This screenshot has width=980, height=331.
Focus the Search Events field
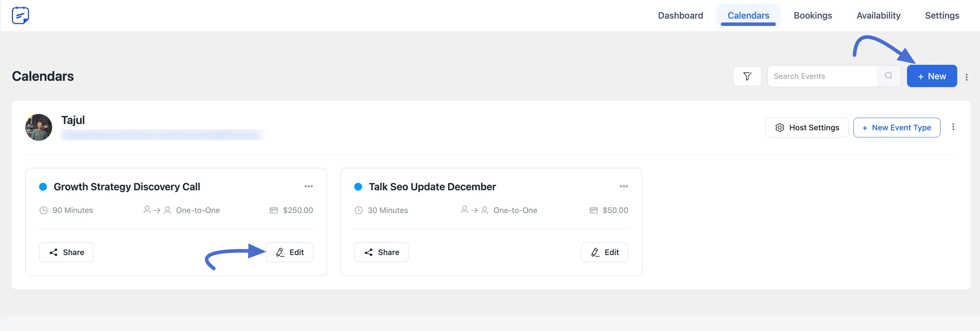(822, 76)
